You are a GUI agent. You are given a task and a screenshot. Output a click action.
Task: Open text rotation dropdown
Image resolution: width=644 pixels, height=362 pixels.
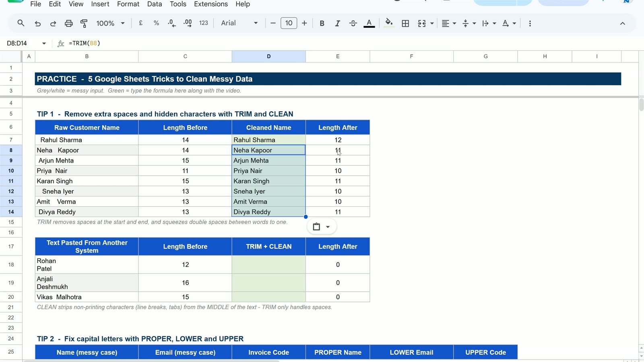click(509, 23)
